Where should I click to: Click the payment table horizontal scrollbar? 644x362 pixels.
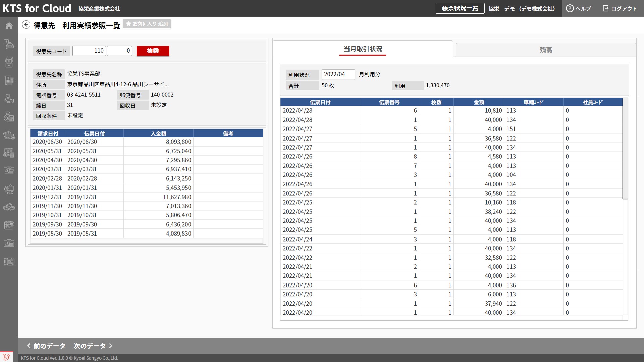[x=147, y=241]
